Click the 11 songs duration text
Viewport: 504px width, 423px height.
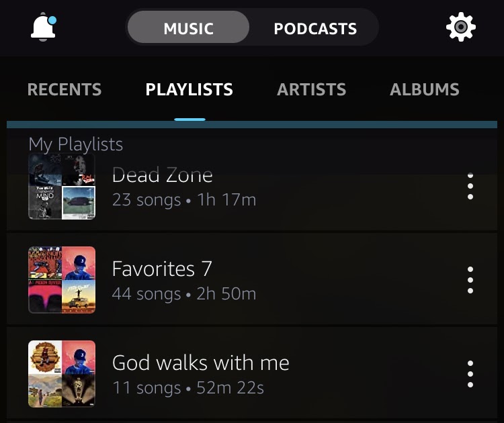click(x=188, y=387)
